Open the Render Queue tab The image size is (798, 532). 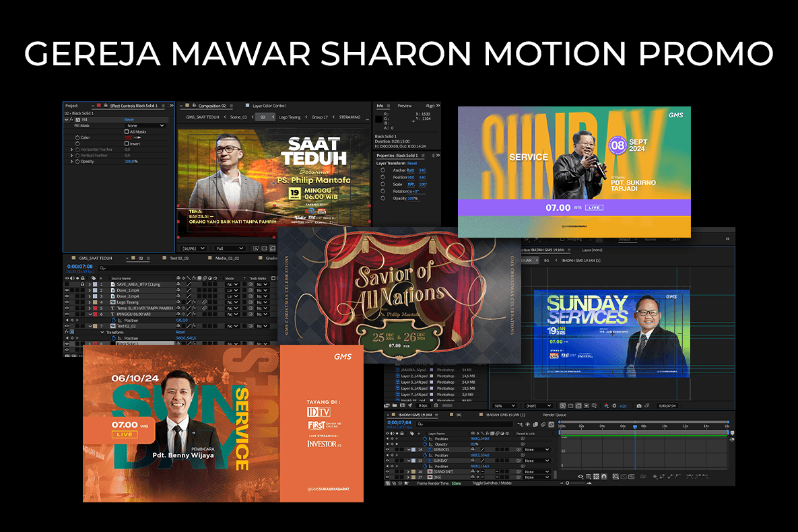[555, 415]
